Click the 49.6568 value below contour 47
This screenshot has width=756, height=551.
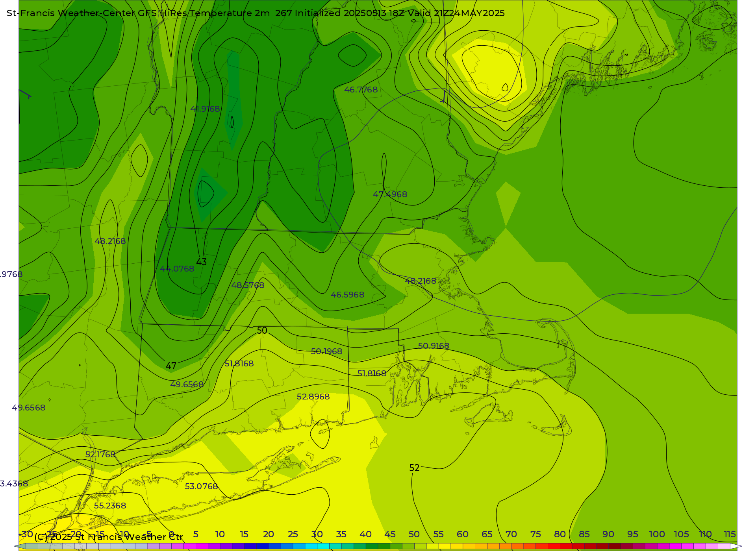click(x=187, y=385)
